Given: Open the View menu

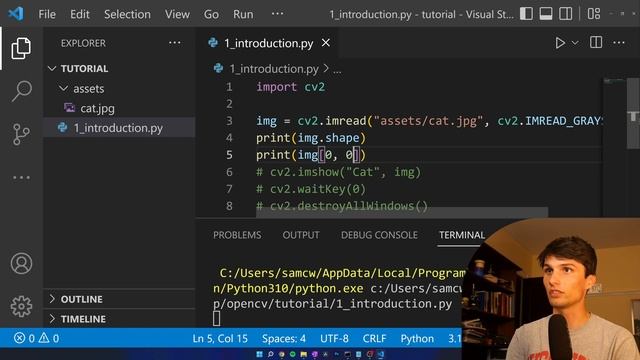Looking at the screenshot, I should pyautogui.click(x=177, y=14).
